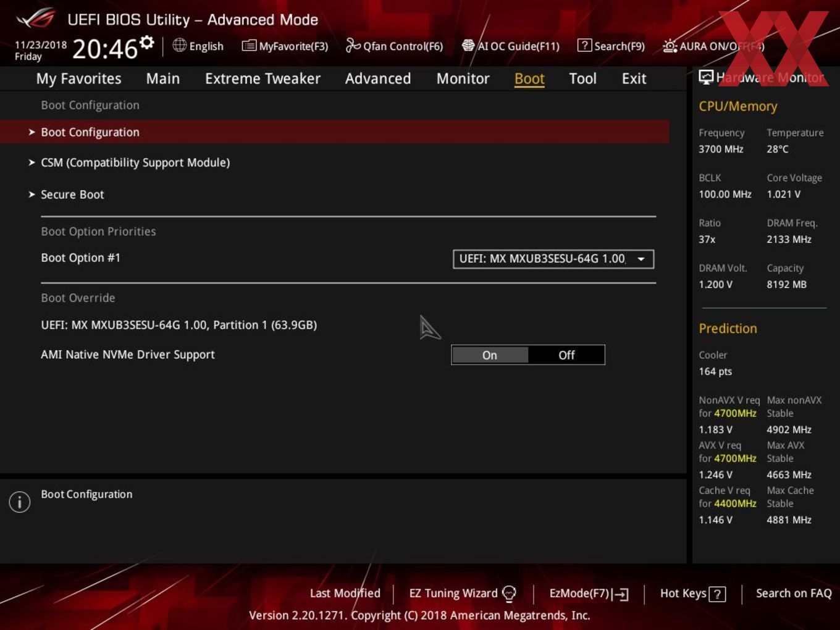Select the Boot tab

click(x=529, y=78)
